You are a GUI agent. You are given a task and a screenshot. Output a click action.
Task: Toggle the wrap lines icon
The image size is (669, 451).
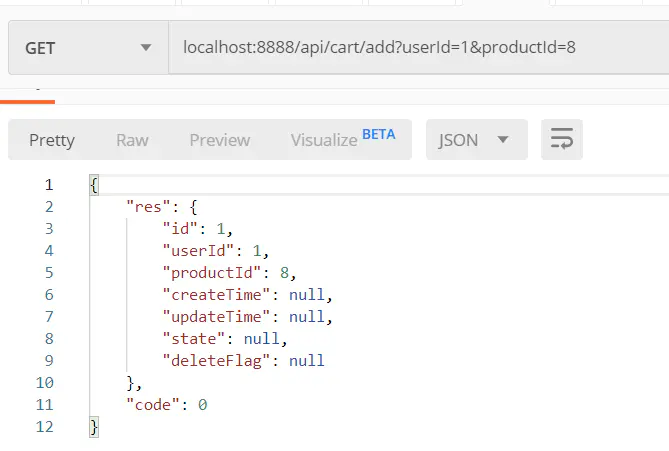(x=561, y=140)
